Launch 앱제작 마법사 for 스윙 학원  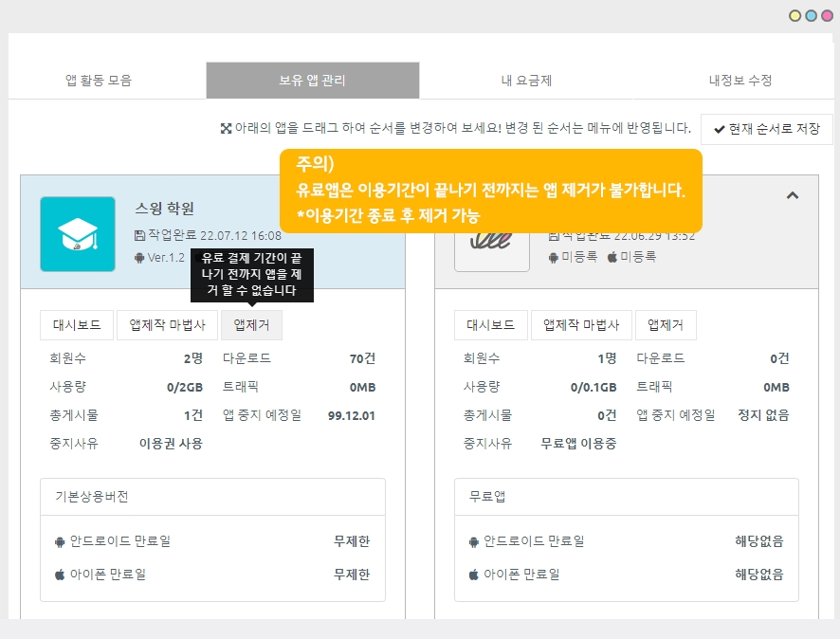(167, 325)
